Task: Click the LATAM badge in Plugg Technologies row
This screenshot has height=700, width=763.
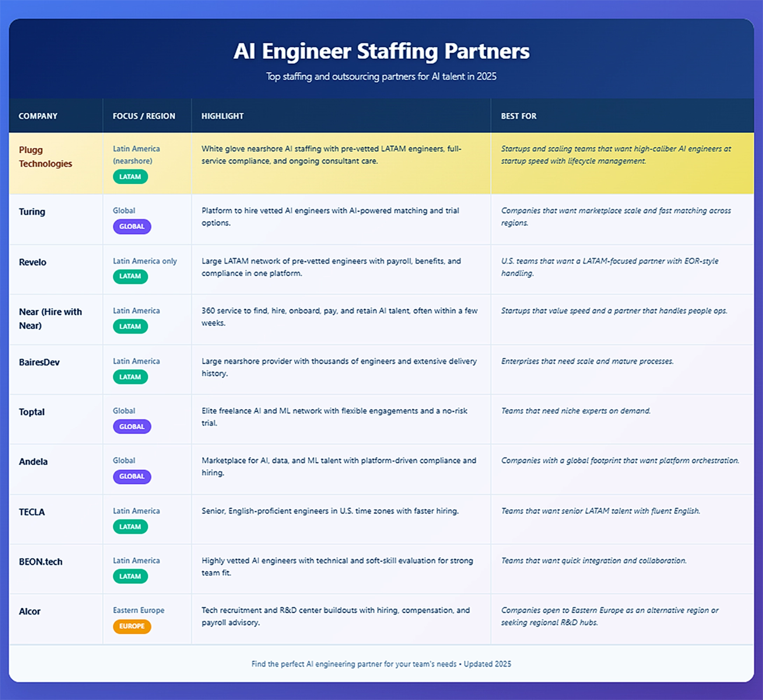Action: [x=130, y=176]
